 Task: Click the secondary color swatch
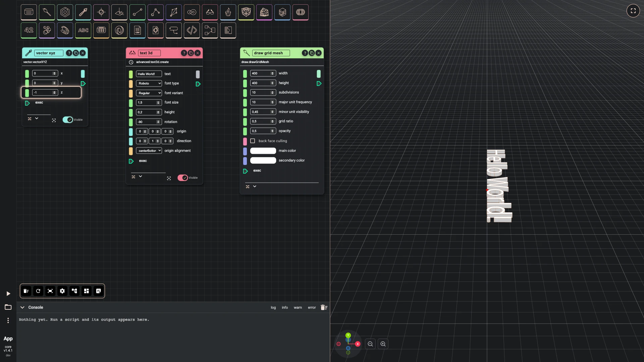pos(263,161)
